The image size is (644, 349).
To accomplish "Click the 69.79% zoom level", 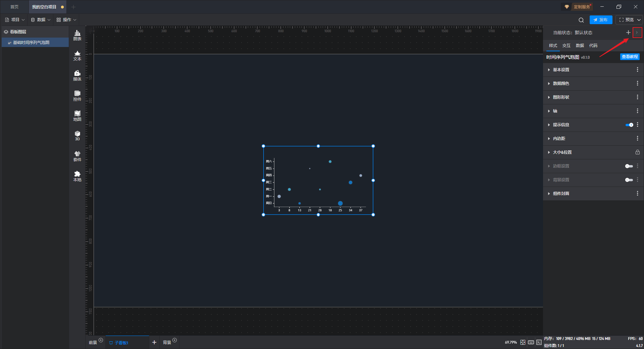I will click(x=511, y=343).
